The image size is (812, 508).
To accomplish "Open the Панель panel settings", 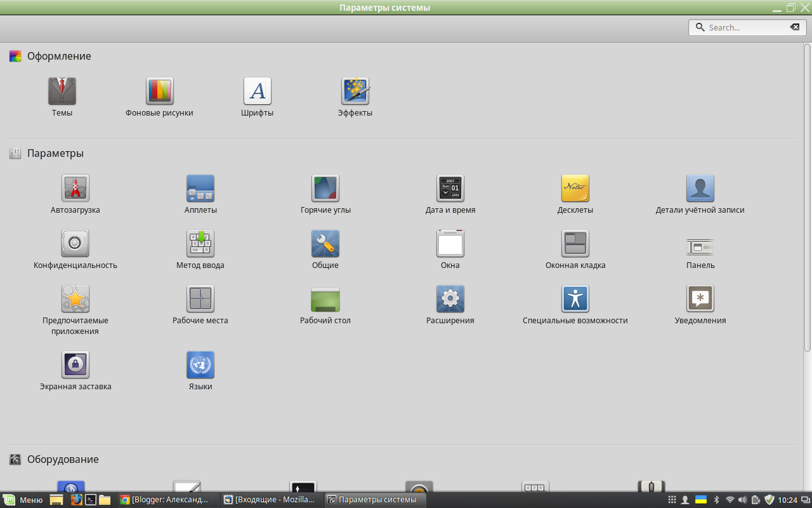I will click(x=700, y=247).
